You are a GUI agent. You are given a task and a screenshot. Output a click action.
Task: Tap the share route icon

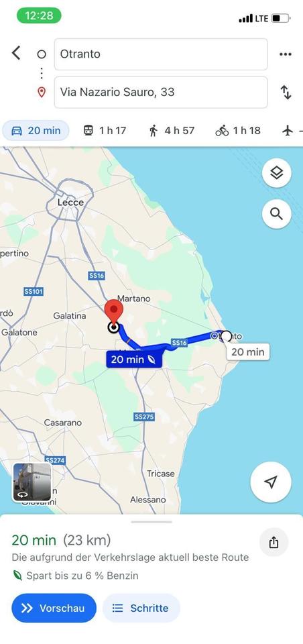point(274,542)
